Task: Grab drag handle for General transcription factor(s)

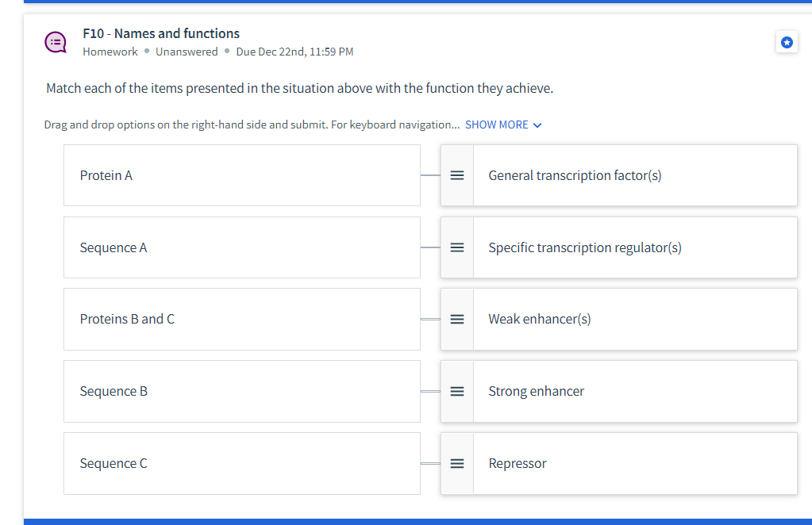Action: pos(457,175)
